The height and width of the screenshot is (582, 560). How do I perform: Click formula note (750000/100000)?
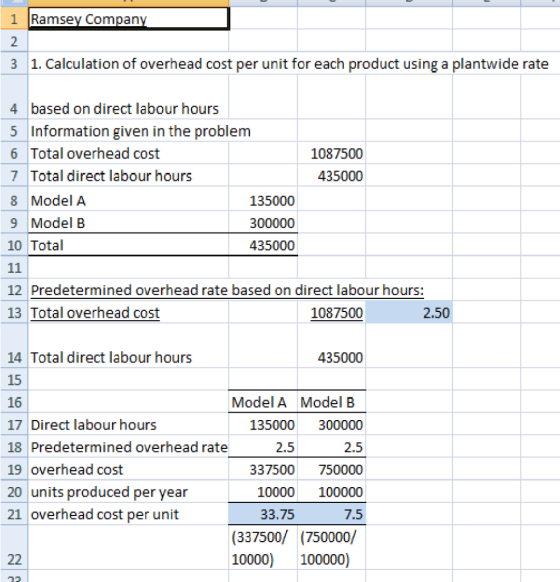(x=328, y=548)
